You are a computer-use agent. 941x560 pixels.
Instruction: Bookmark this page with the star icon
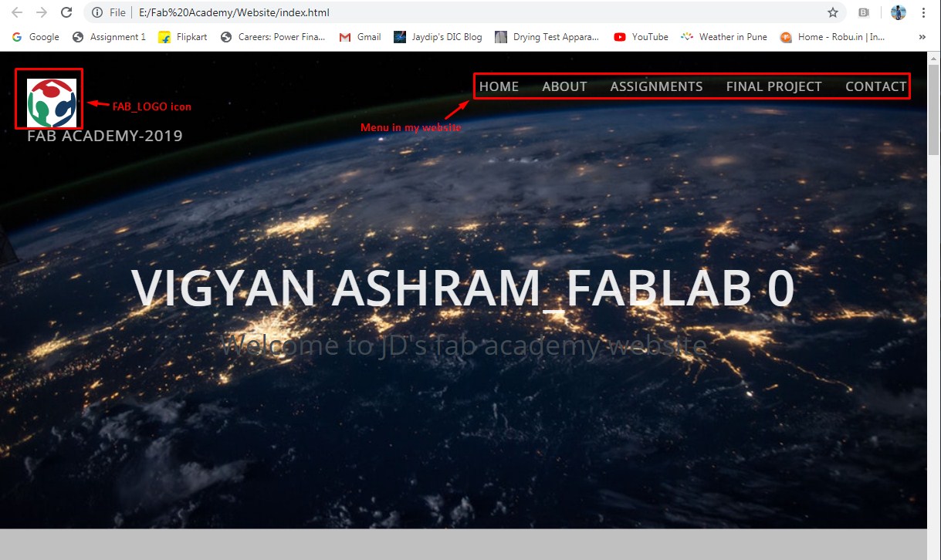tap(833, 13)
